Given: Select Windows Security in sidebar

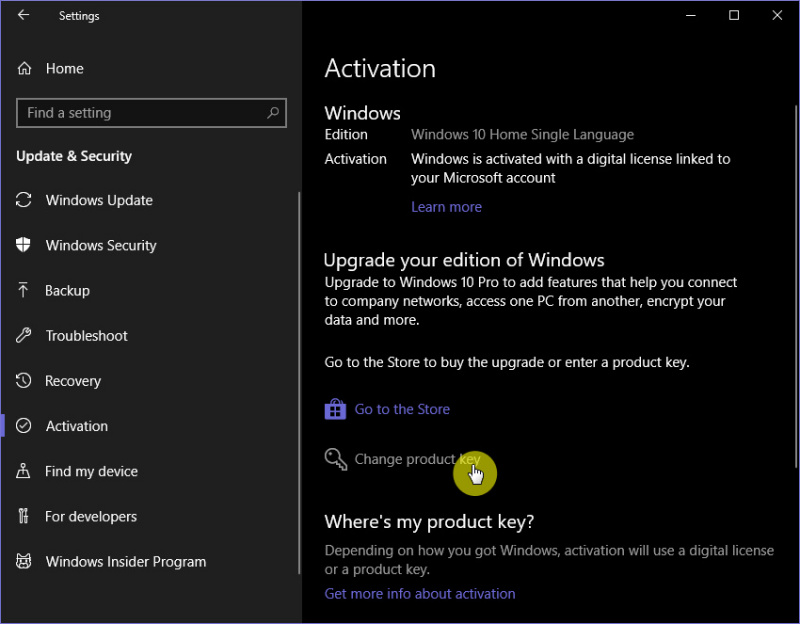Looking at the screenshot, I should coord(101,245).
